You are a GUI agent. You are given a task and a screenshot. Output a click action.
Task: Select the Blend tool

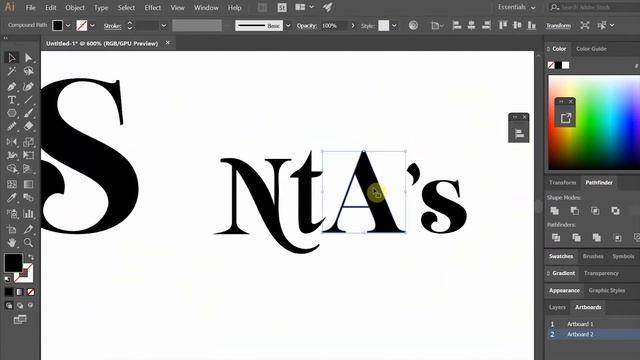[x=28, y=198]
